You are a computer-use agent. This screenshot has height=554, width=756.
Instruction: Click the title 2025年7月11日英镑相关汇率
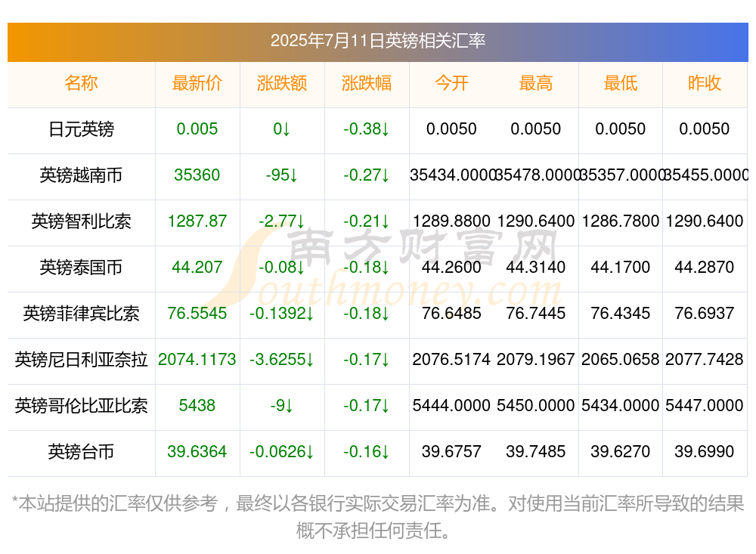377,41
